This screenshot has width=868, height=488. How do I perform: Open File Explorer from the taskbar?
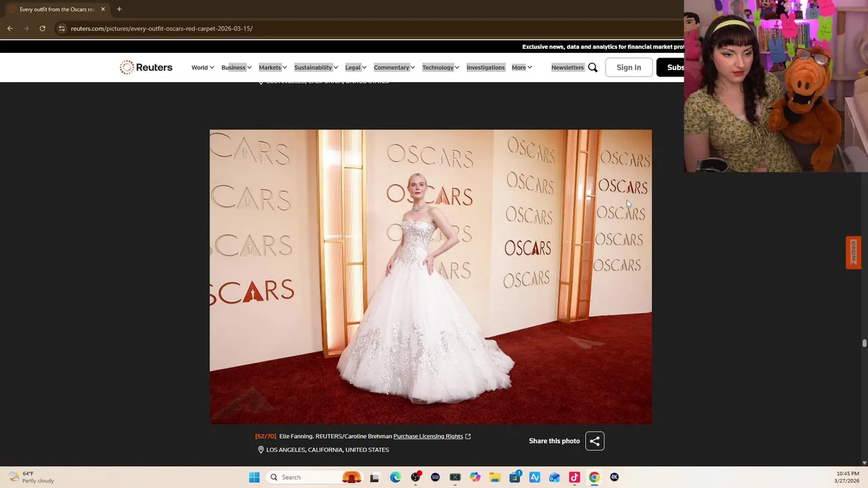[x=495, y=477]
